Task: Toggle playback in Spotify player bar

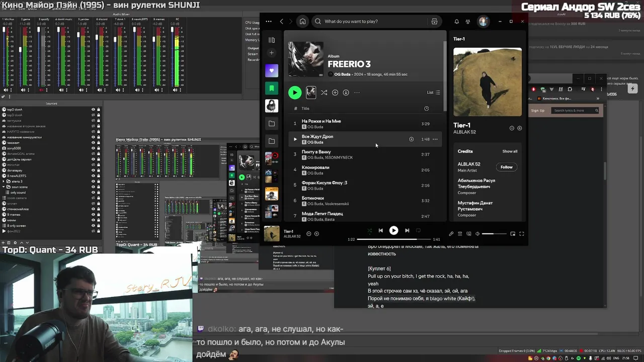Action: pyautogui.click(x=393, y=230)
